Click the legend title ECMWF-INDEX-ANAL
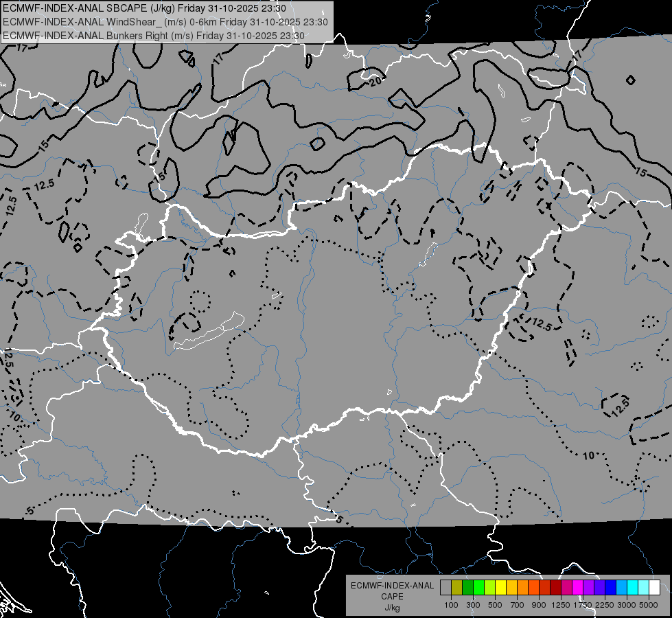 coord(392,586)
